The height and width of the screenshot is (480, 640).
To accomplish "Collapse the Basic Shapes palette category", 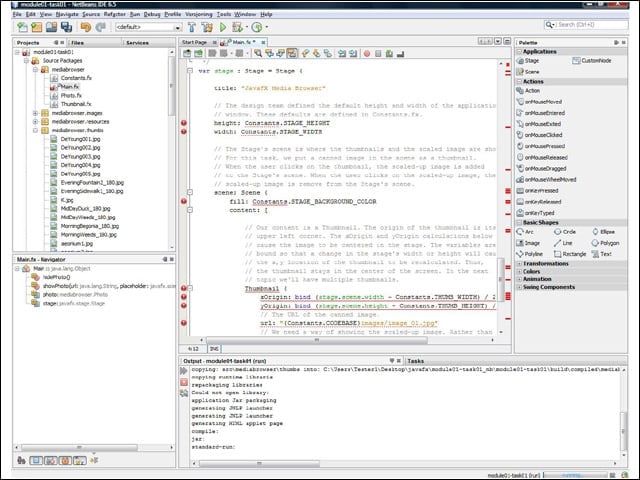I will 519,223.
